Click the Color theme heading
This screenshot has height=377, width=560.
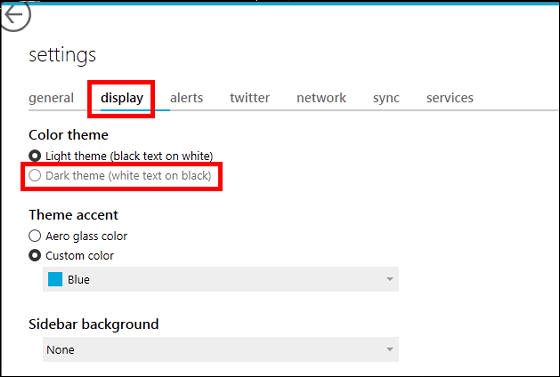click(x=68, y=135)
